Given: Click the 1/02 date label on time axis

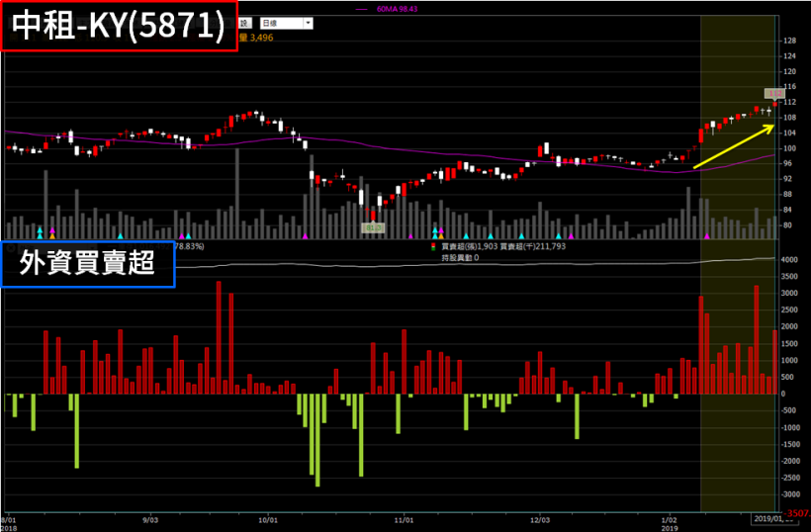Looking at the screenshot, I should pos(670,519).
